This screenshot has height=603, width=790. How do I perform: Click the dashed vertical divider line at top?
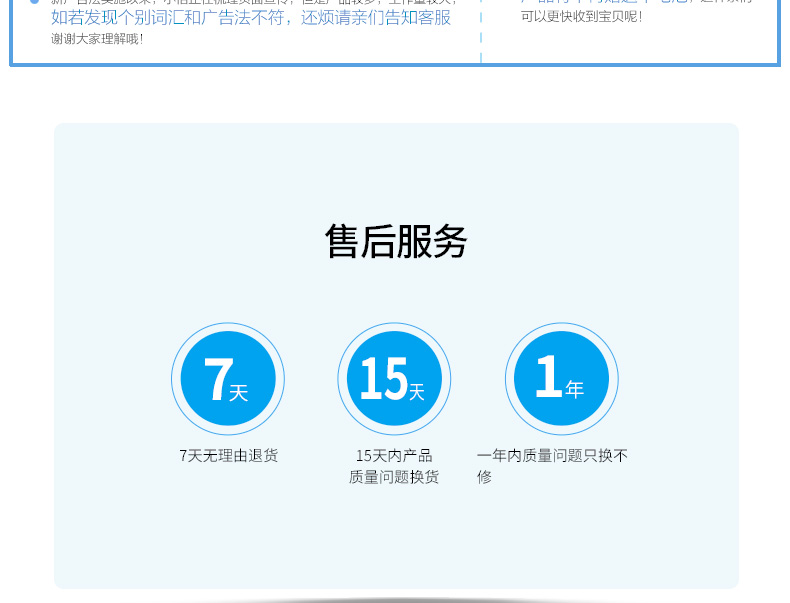click(x=481, y=30)
